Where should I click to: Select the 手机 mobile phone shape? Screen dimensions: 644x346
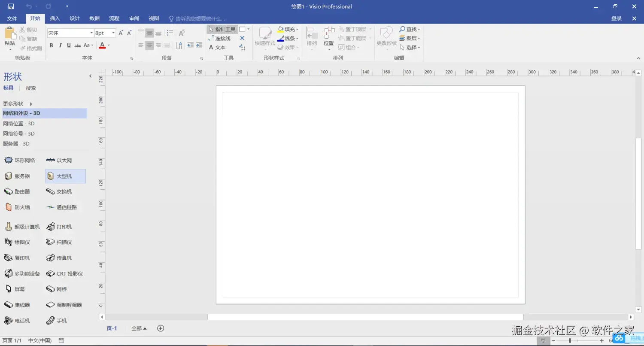pos(57,321)
